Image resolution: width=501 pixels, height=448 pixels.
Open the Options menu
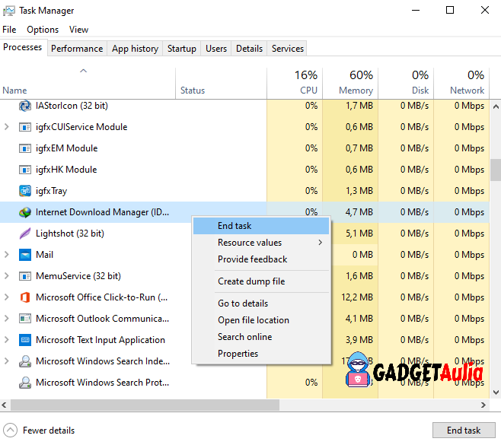(43, 30)
